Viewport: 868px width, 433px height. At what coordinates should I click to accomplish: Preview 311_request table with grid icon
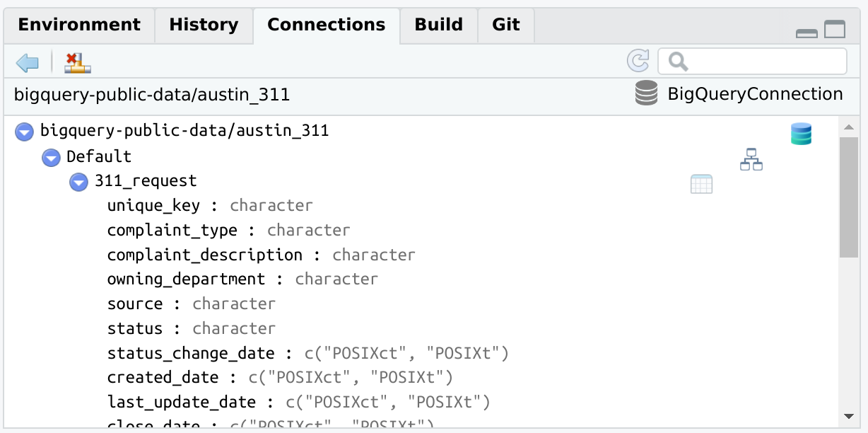pos(700,184)
